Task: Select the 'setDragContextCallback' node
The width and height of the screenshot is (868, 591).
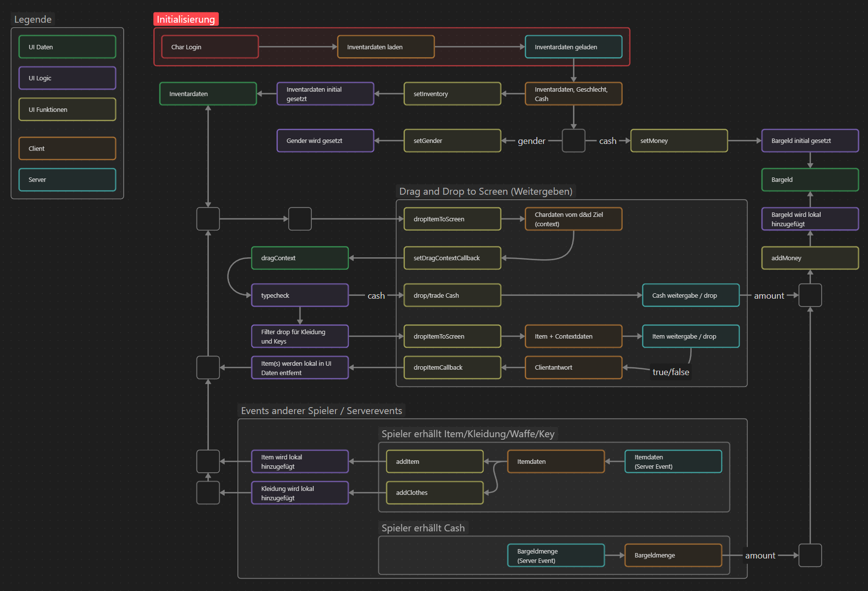Action: coord(452,258)
